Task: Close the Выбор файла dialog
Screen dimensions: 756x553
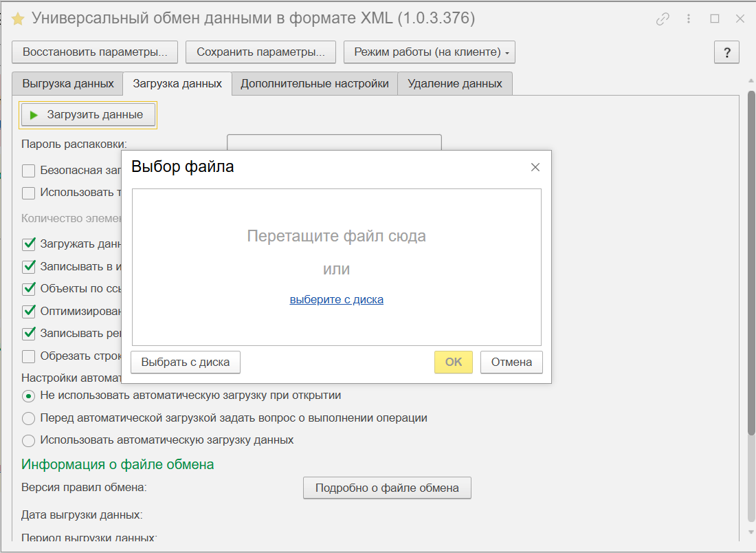Action: (535, 167)
